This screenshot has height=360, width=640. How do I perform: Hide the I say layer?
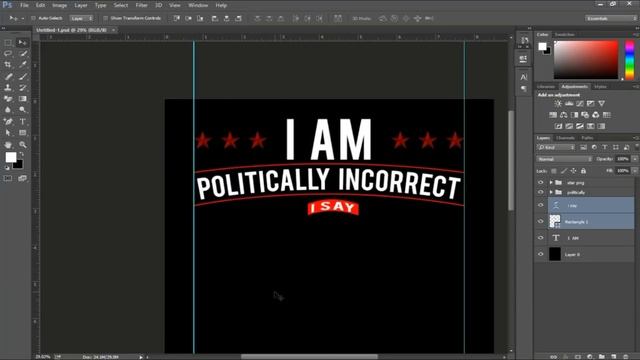541,205
